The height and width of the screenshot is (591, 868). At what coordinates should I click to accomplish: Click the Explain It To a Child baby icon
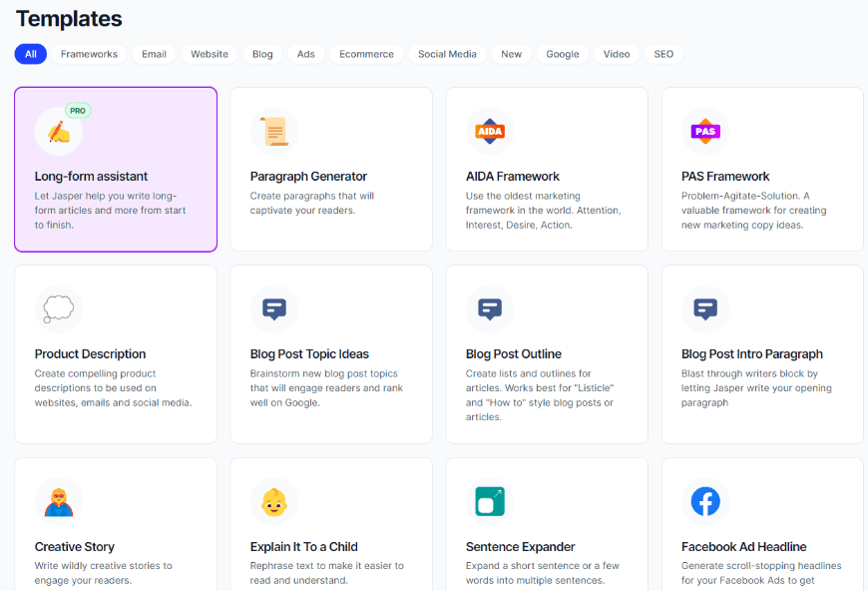[x=274, y=502]
